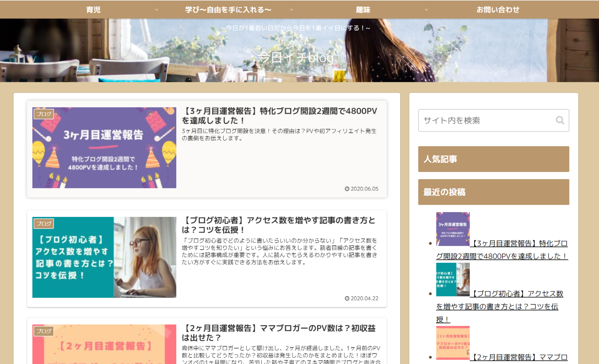The width and height of the screenshot is (599, 364).
Task: Open the 趣味 menu
Action: click(x=363, y=10)
